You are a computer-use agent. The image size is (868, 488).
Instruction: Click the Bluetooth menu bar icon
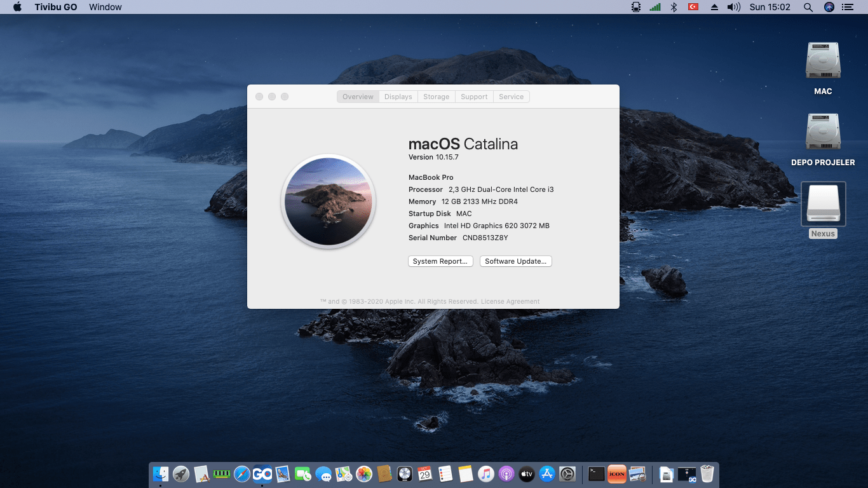674,7
